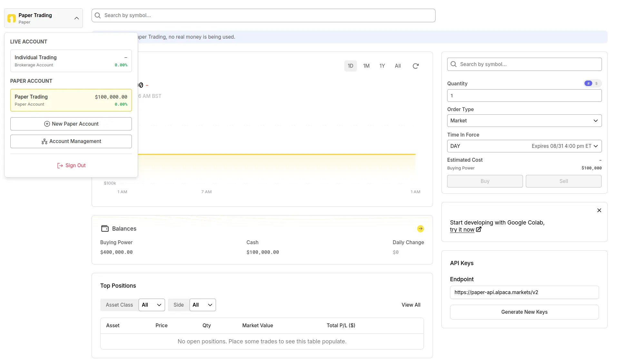Click the external link icon beside try it now

479,229
